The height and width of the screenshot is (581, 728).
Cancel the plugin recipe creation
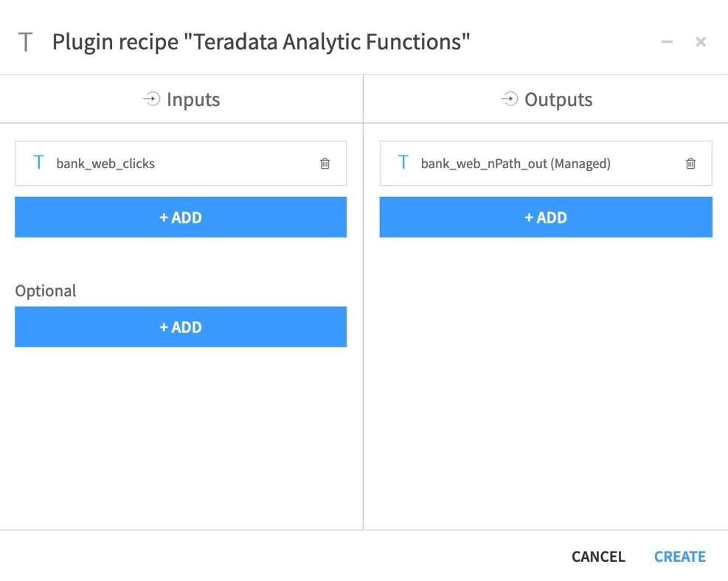point(597,556)
